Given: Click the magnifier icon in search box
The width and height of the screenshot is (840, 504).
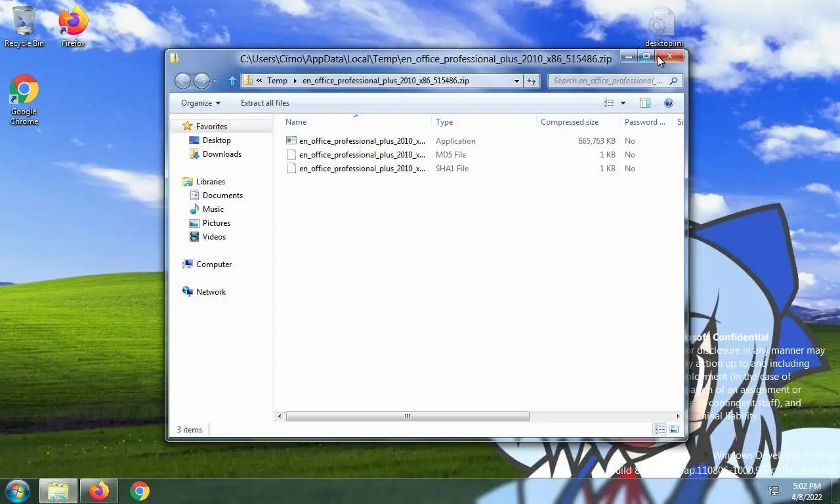Looking at the screenshot, I should click(x=674, y=81).
